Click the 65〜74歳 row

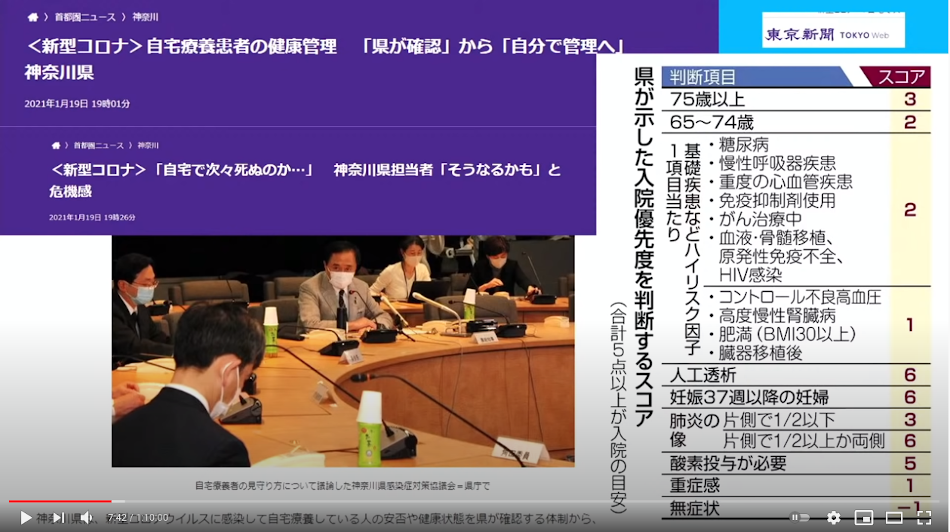(x=796, y=122)
